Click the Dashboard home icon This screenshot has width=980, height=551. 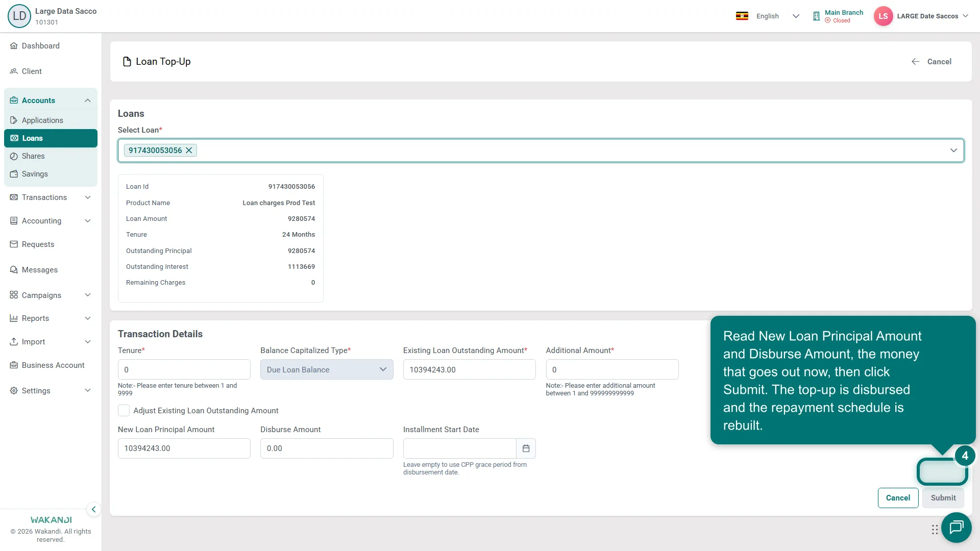[x=14, y=46]
